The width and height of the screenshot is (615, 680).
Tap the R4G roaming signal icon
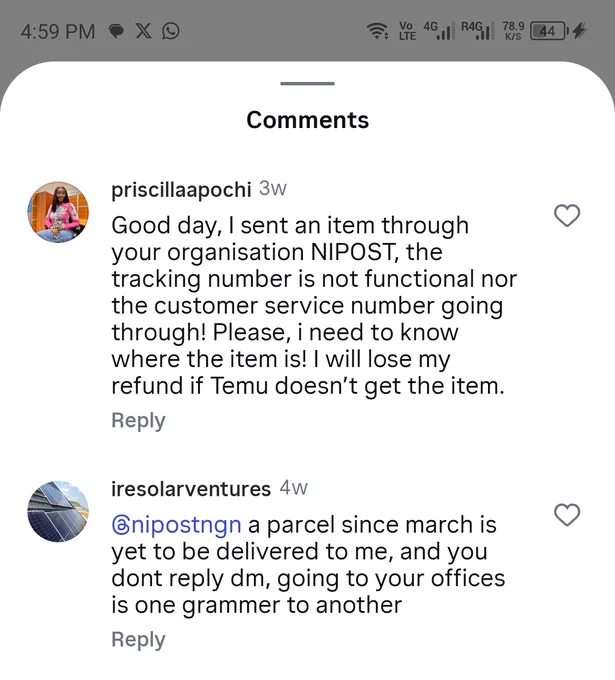[478, 31]
